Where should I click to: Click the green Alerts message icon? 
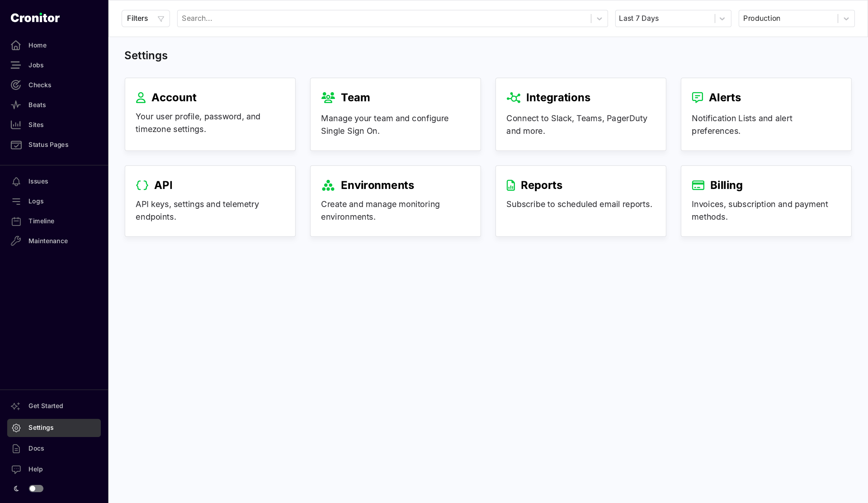tap(698, 98)
